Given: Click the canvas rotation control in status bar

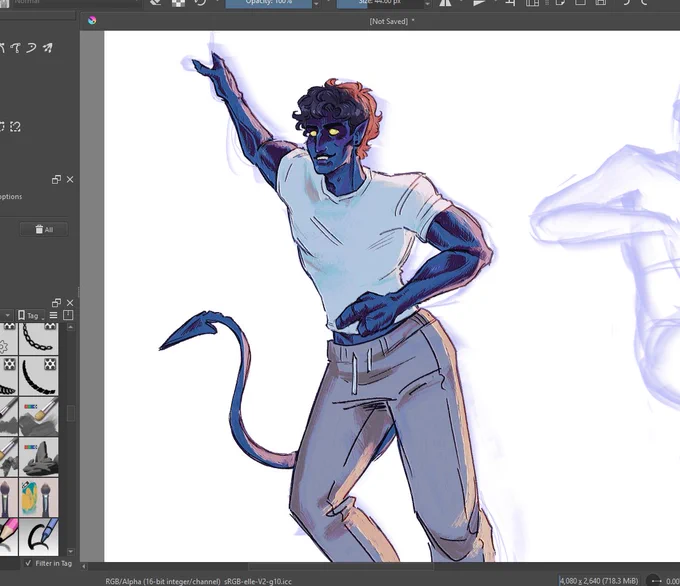Looking at the screenshot, I should 654,580.
